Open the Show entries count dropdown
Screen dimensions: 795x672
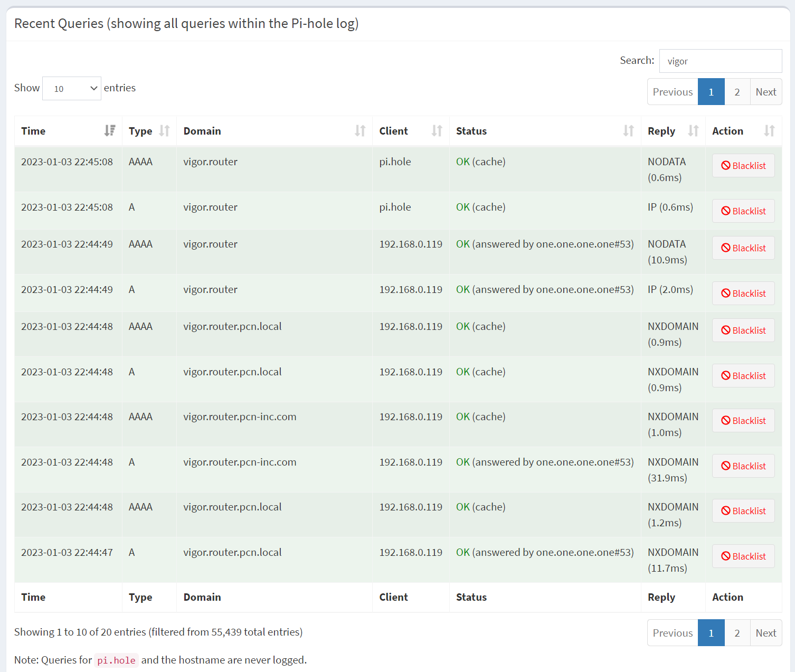click(72, 89)
